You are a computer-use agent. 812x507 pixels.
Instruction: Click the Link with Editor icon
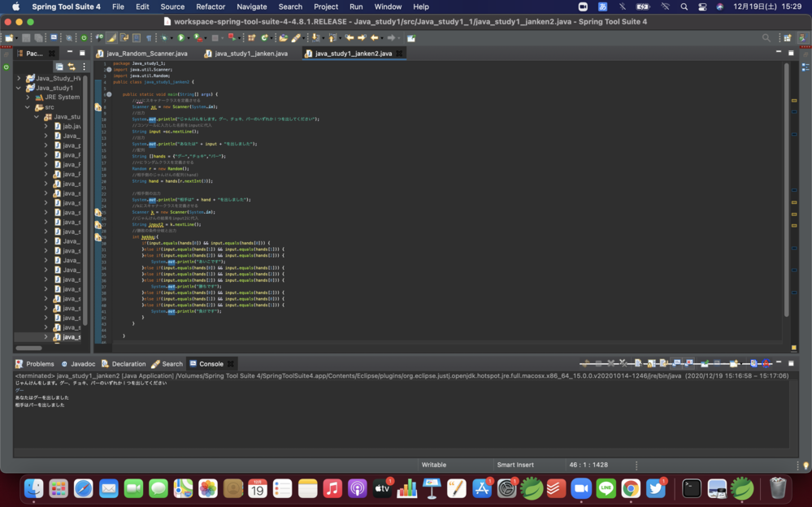click(x=72, y=67)
